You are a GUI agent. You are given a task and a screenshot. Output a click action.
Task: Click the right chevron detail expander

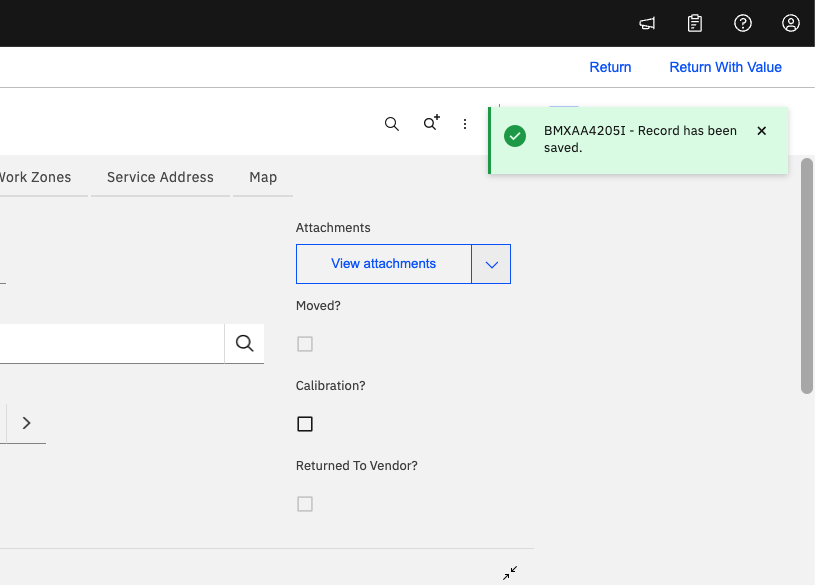point(26,423)
